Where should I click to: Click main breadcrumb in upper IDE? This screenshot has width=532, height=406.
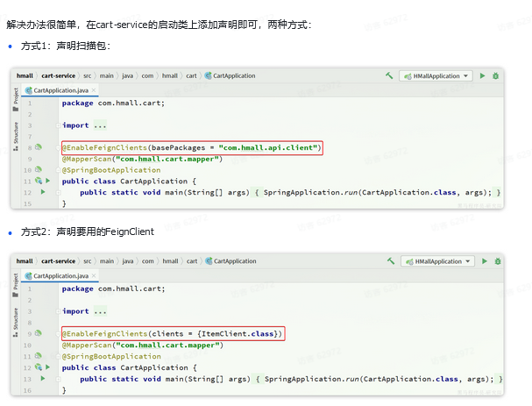107,75
